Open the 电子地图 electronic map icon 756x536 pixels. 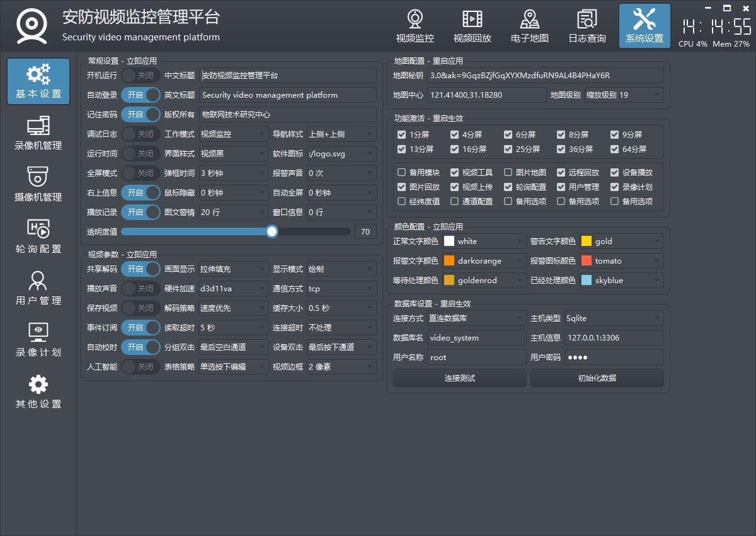[x=529, y=26]
